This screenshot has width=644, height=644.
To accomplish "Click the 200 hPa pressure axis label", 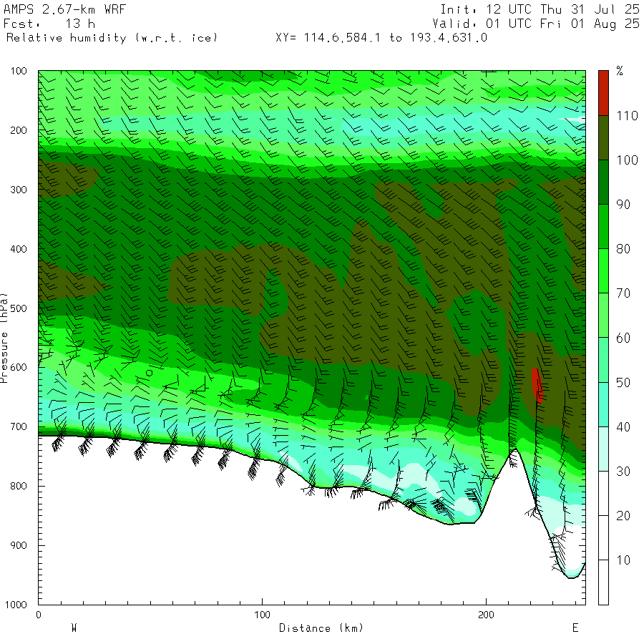I will click(19, 131).
